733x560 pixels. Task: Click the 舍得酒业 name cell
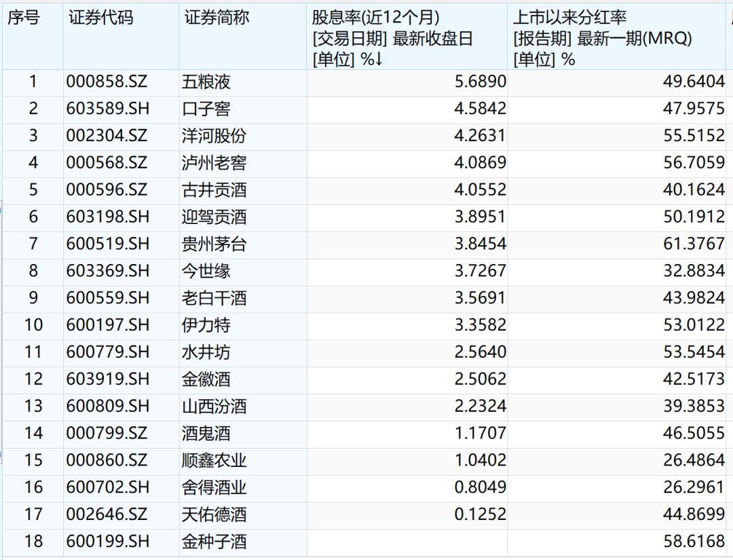click(214, 487)
